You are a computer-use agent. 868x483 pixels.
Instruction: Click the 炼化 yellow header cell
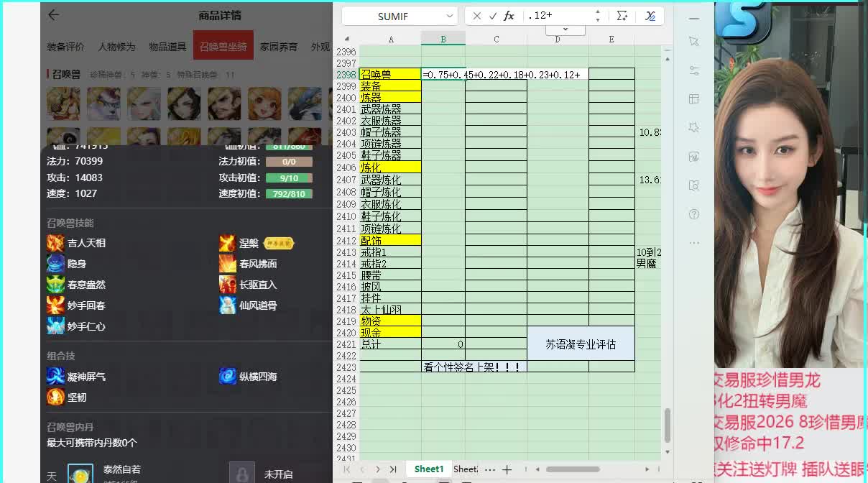(390, 167)
